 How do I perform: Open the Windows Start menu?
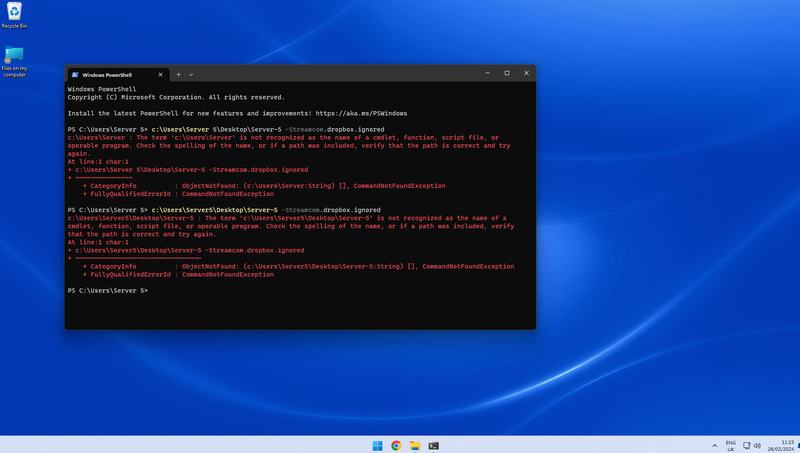378,445
